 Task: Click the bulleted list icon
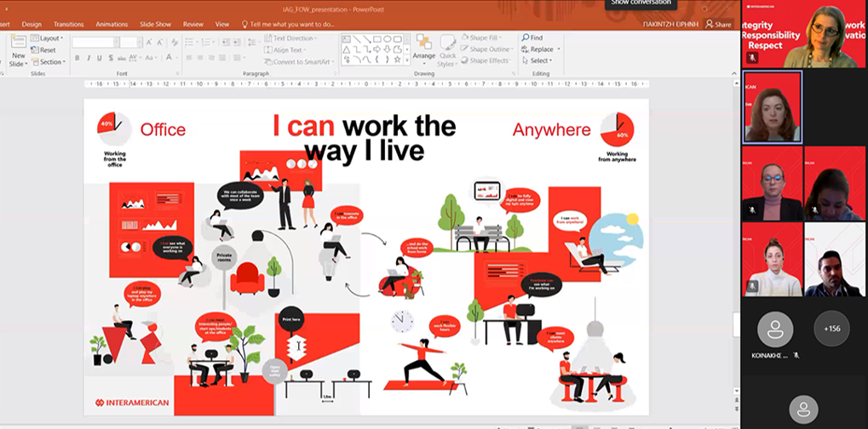click(191, 42)
